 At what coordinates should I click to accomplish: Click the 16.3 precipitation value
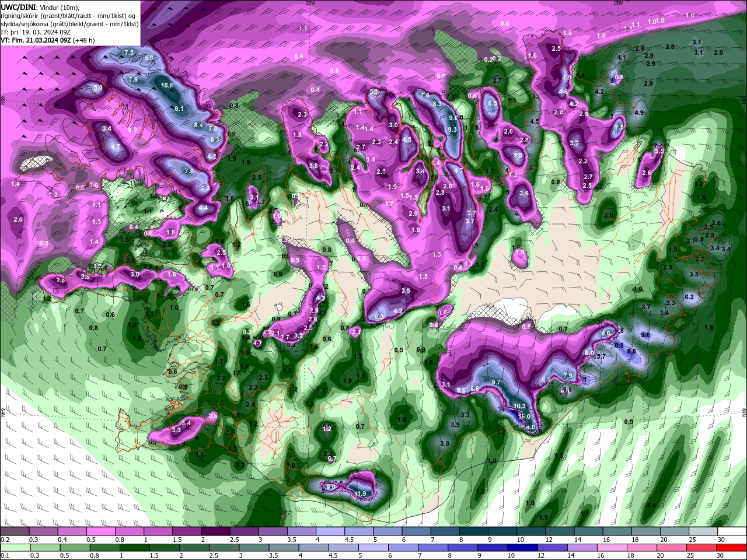tap(519, 406)
